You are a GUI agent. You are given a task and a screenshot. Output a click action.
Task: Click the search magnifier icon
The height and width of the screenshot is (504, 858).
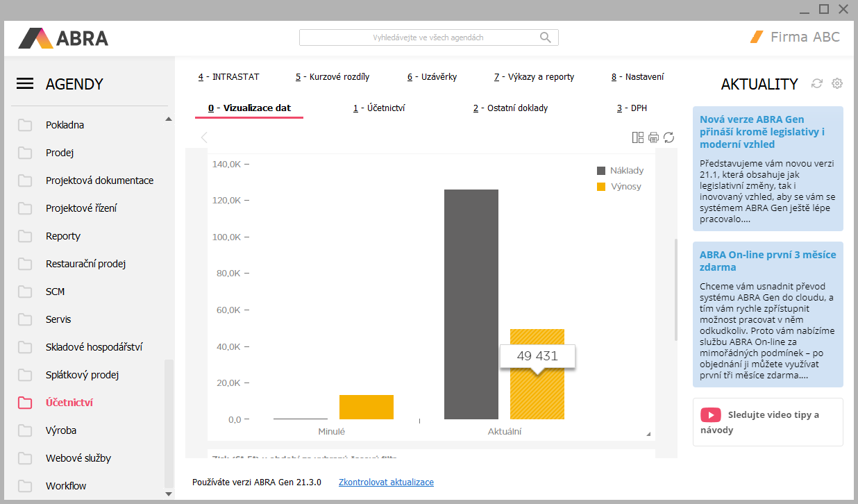(x=546, y=37)
